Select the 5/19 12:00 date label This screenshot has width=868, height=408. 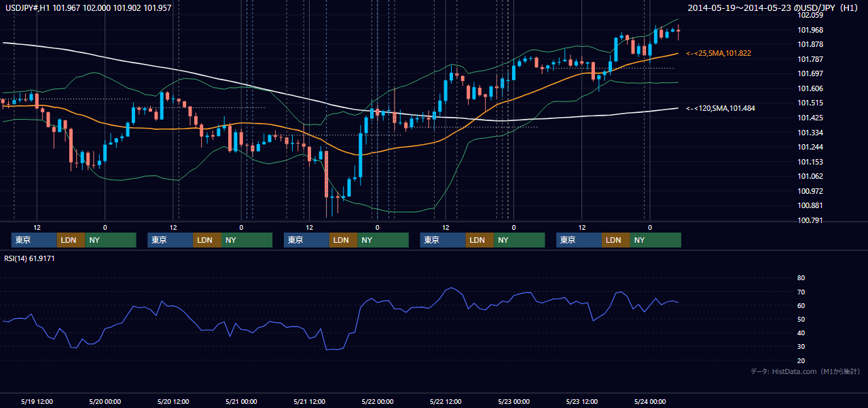(x=37, y=401)
